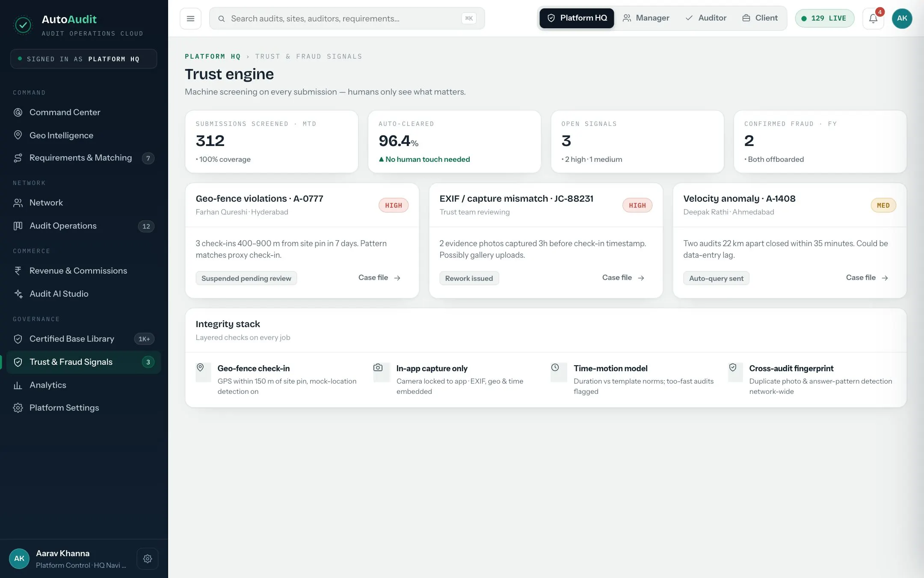Screen dimensions: 924x578
Task: Open the settings gear beside Aarav Khanna
Action: pyautogui.click(x=148, y=558)
